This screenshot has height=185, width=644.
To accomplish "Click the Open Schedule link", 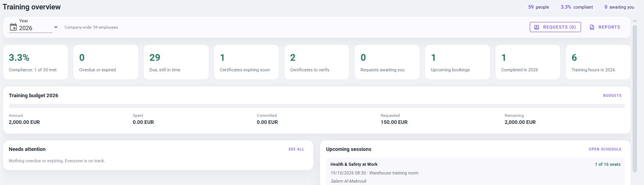I will [605, 149].
